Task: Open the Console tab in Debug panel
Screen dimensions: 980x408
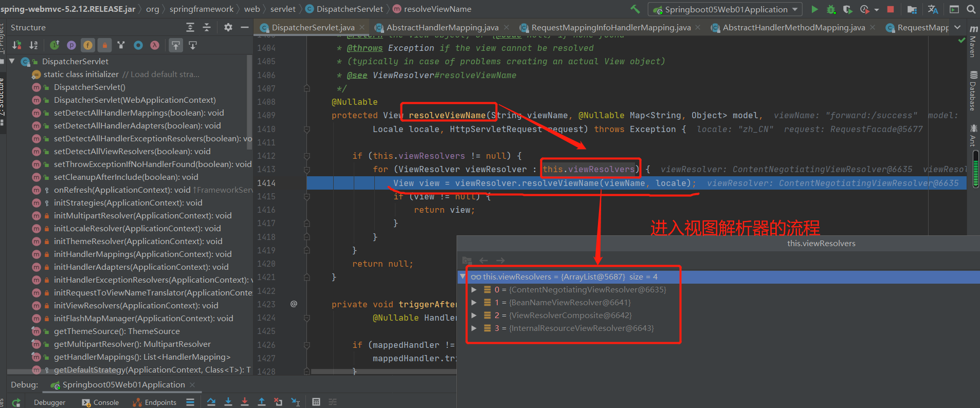Action: 101,402
